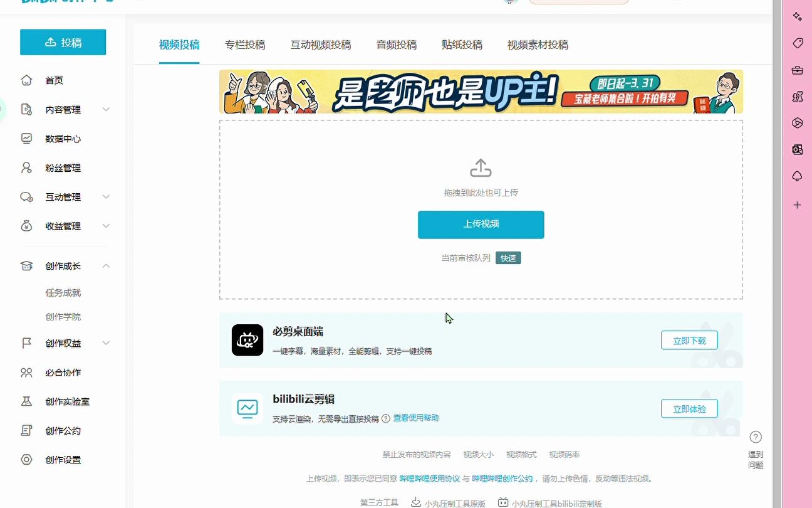812x508 pixels.
Task: Click 禁止发布的视频内容 link
Action: click(x=417, y=455)
